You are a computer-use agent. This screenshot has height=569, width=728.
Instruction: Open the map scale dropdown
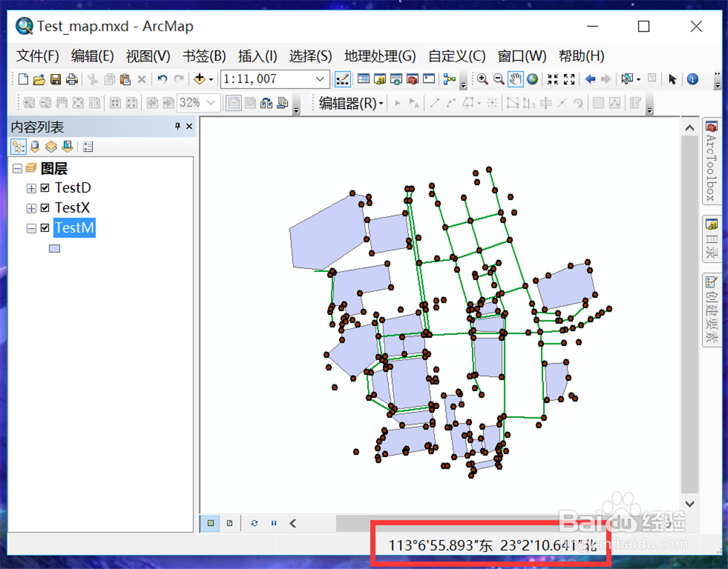click(320, 79)
